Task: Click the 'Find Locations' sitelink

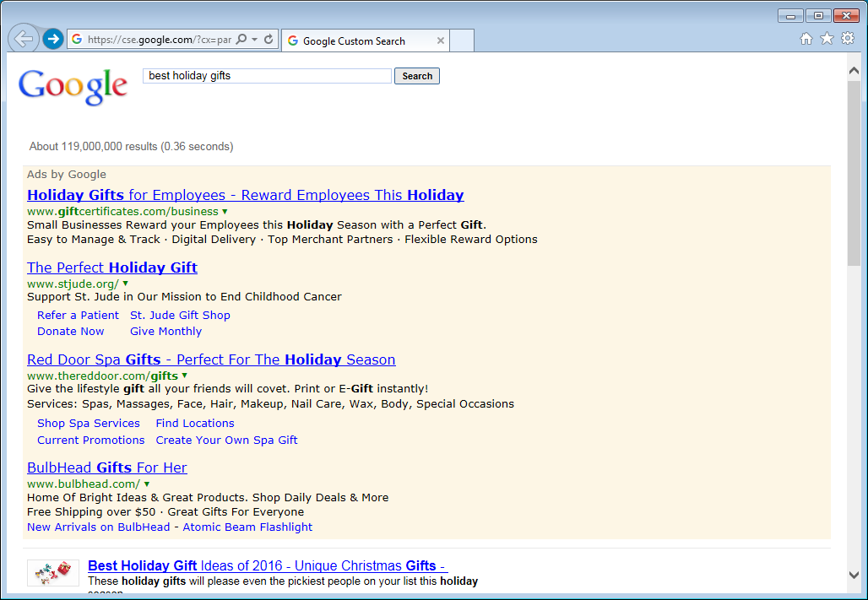Action: pos(195,424)
